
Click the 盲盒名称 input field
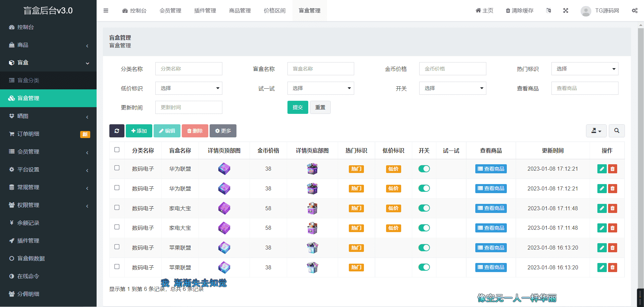click(x=320, y=69)
